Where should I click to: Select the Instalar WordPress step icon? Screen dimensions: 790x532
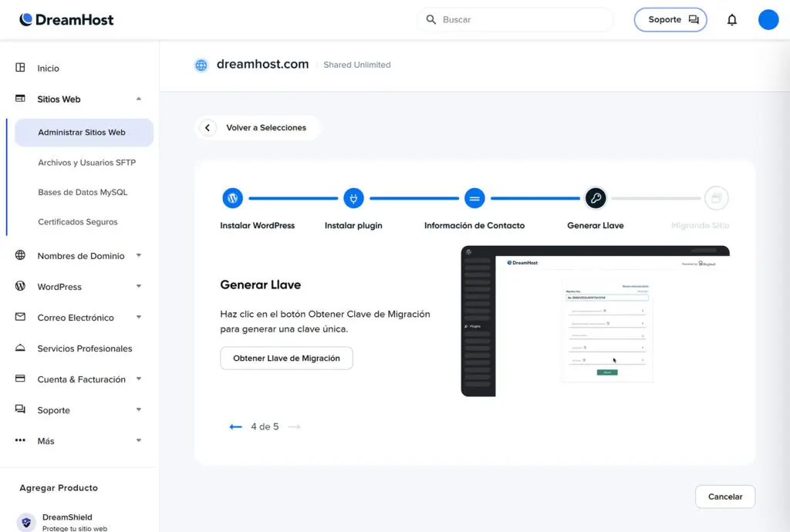[232, 198]
